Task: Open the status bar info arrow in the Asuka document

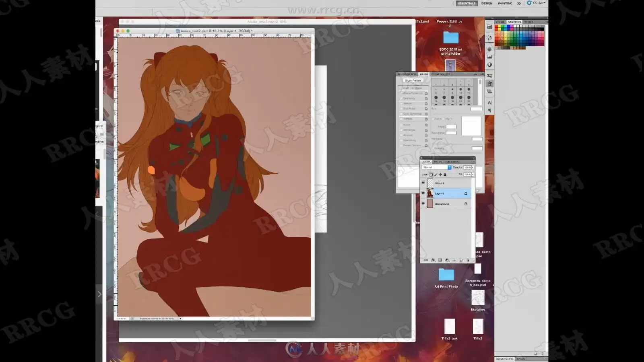Action: 180,319
